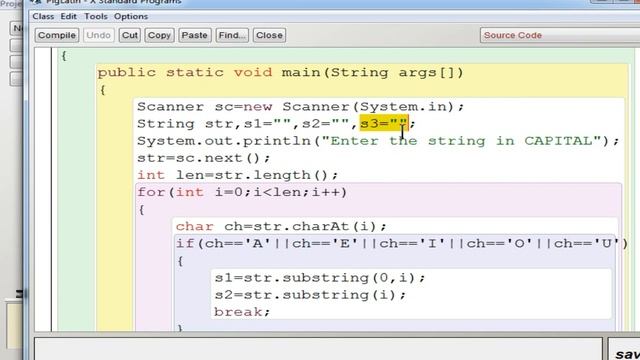Image resolution: width=640 pixels, height=360 pixels.
Task: Click the Cut button
Action: pos(130,36)
